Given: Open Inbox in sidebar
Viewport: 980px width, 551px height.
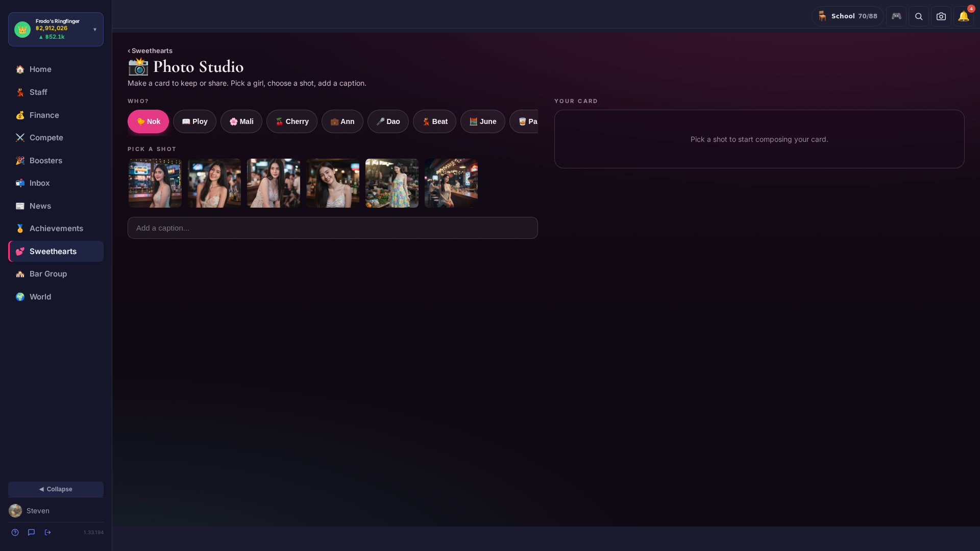Looking at the screenshot, I should pos(56,183).
